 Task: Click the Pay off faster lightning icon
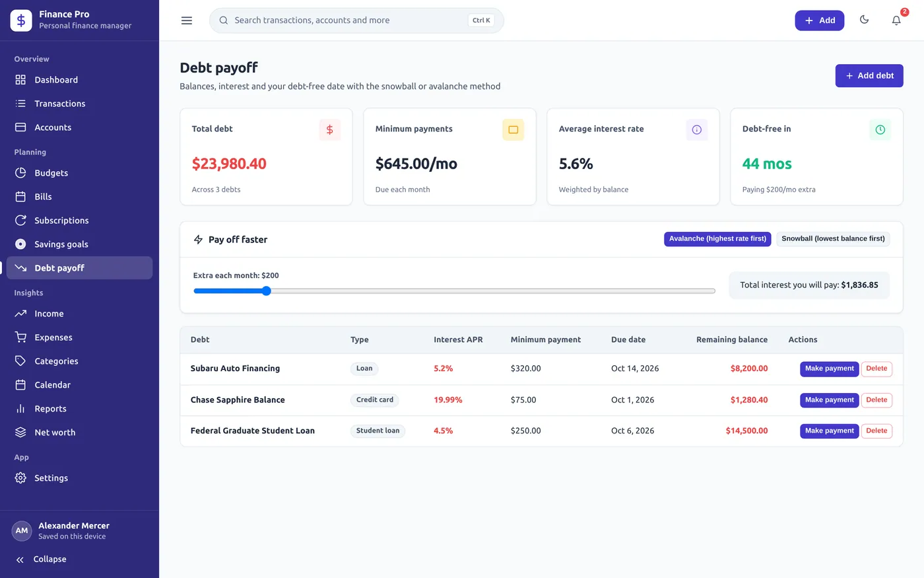pyautogui.click(x=198, y=239)
